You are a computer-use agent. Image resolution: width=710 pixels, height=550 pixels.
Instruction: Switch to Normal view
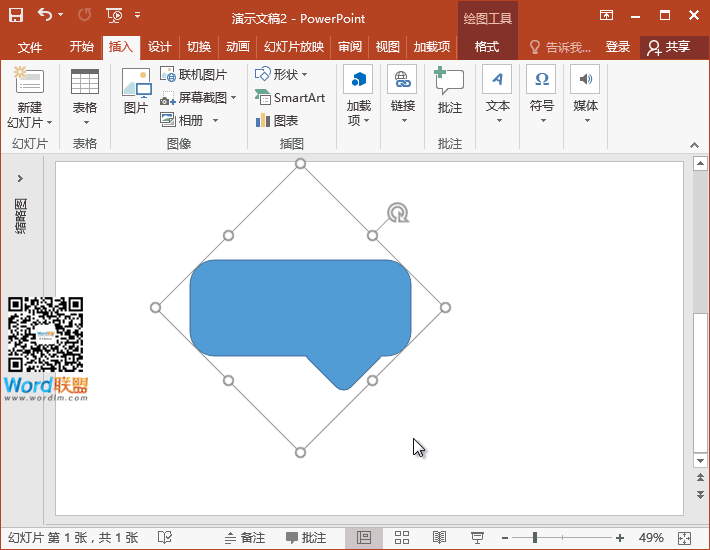364,537
